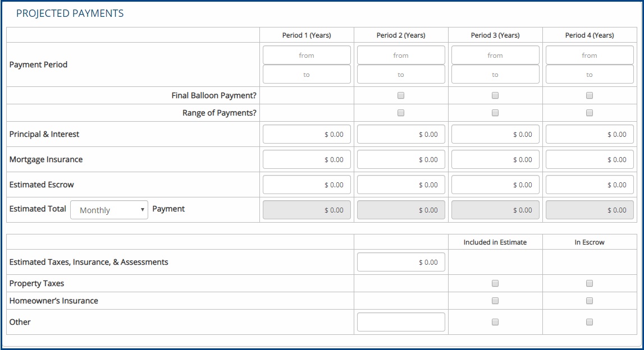Screen dimensions: 644x350
Task: Tick Other In Escrow checkbox
Action: [x=590, y=322]
